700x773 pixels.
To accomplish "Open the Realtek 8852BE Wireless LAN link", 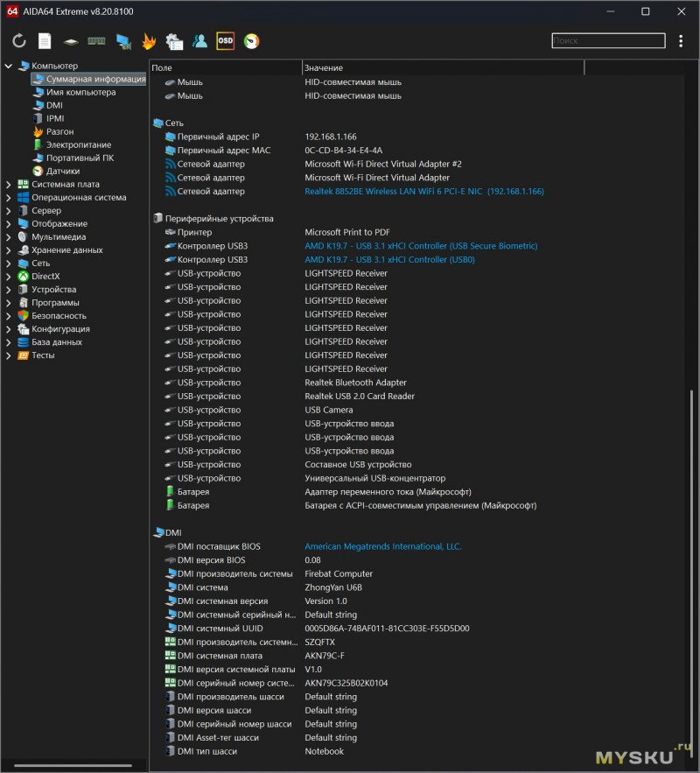I will pyautogui.click(x=423, y=192).
